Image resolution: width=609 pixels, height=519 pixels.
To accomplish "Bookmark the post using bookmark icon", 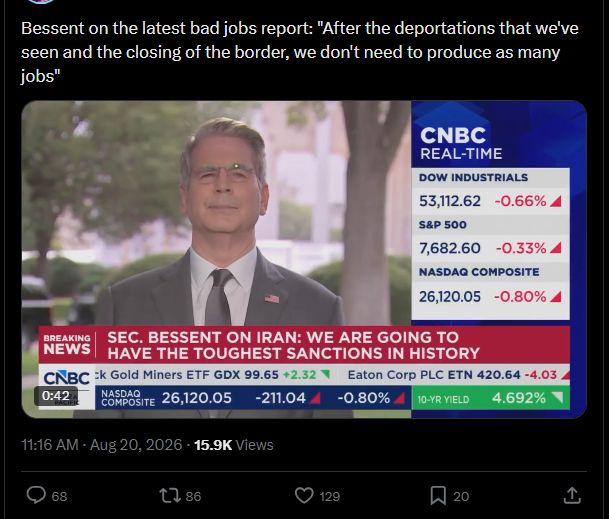I will pos(438,496).
